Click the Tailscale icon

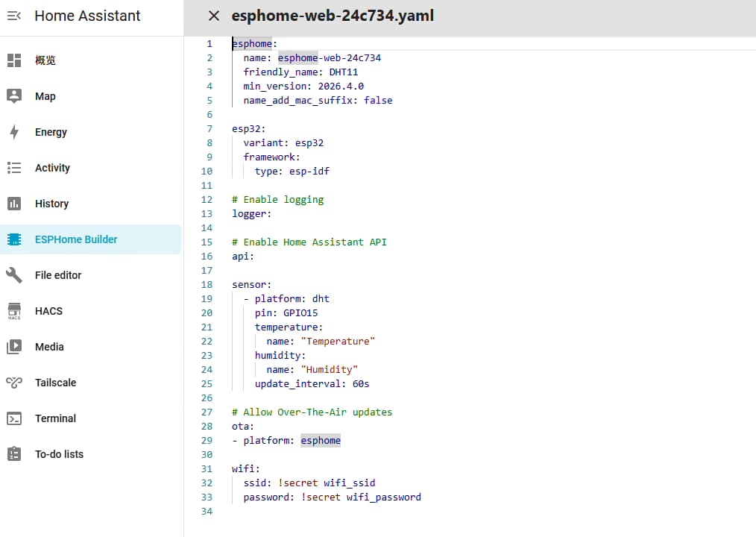tap(14, 383)
